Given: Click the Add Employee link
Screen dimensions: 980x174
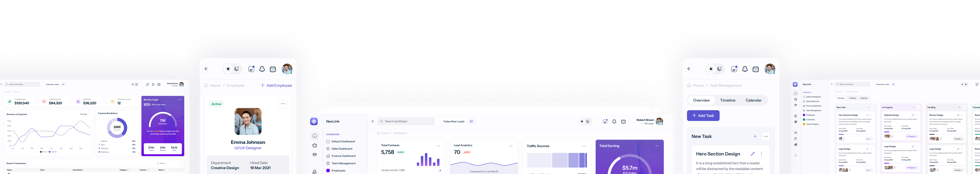Looking at the screenshot, I should point(276,85).
